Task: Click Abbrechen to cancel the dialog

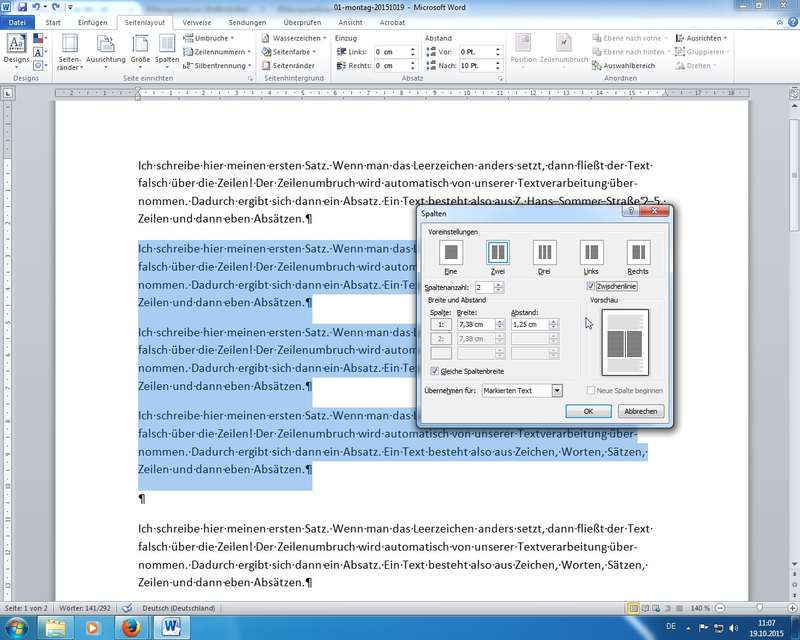Action: (640, 411)
